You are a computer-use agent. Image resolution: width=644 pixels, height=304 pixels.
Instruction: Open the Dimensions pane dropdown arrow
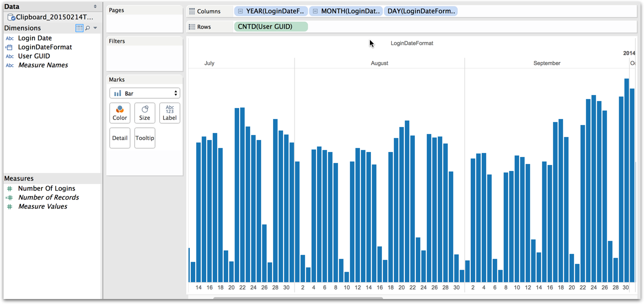(x=95, y=28)
